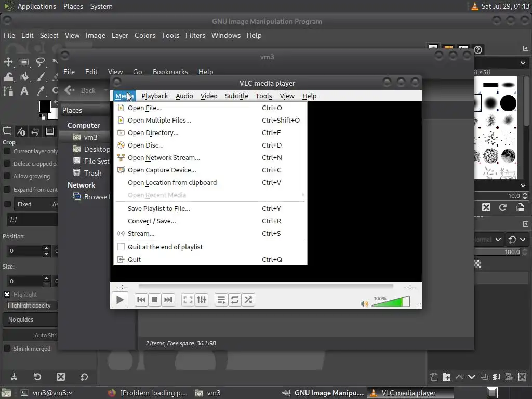Select GIMP Color Picker tool
This screenshot has width=532, height=399.
(41, 91)
